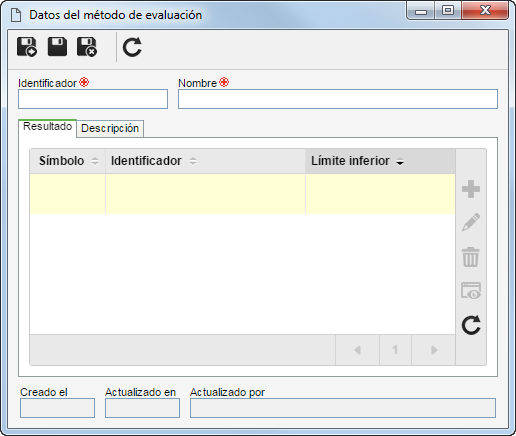The height and width of the screenshot is (436, 516).
Task: Refresh the form using the top toolbar icon
Action: pyautogui.click(x=132, y=47)
